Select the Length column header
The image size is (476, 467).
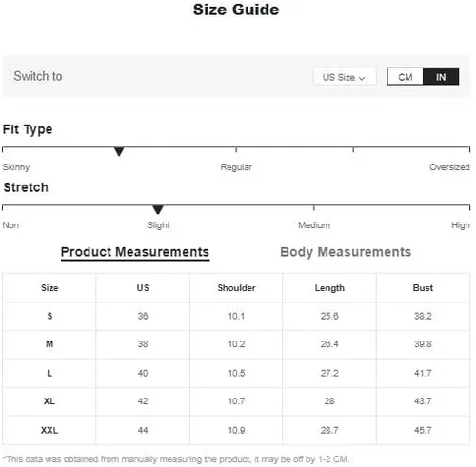click(329, 288)
